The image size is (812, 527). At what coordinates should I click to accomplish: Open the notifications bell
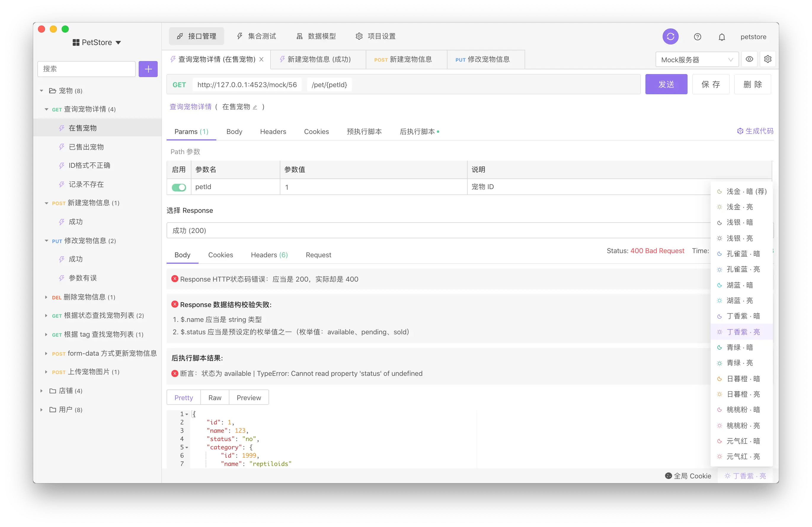coord(722,37)
